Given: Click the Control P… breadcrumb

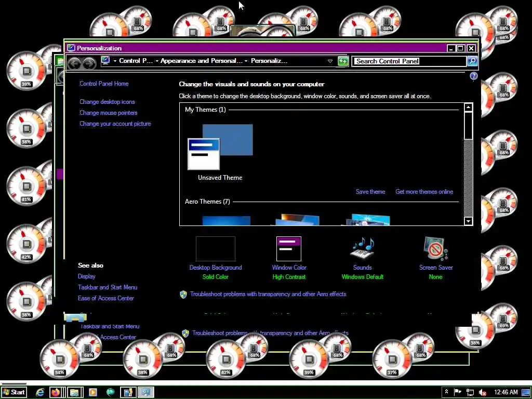Looking at the screenshot, I should click(x=136, y=61).
